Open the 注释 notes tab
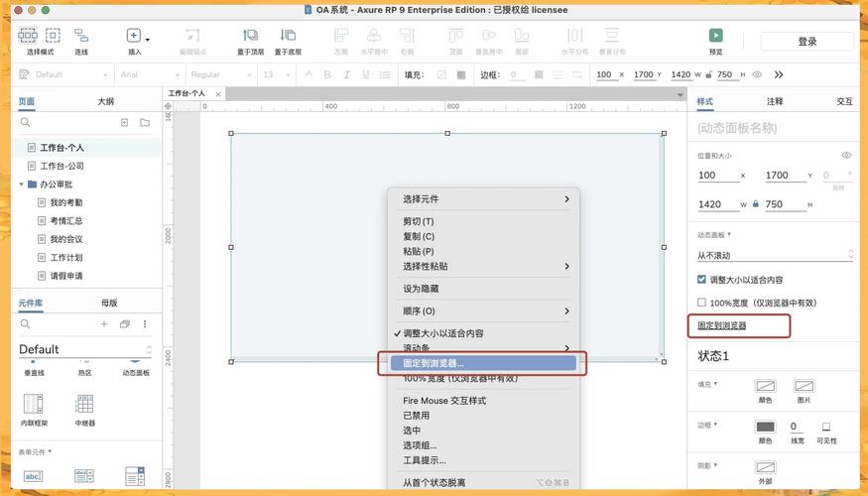Viewport: 868px width, 496px height. (x=775, y=101)
